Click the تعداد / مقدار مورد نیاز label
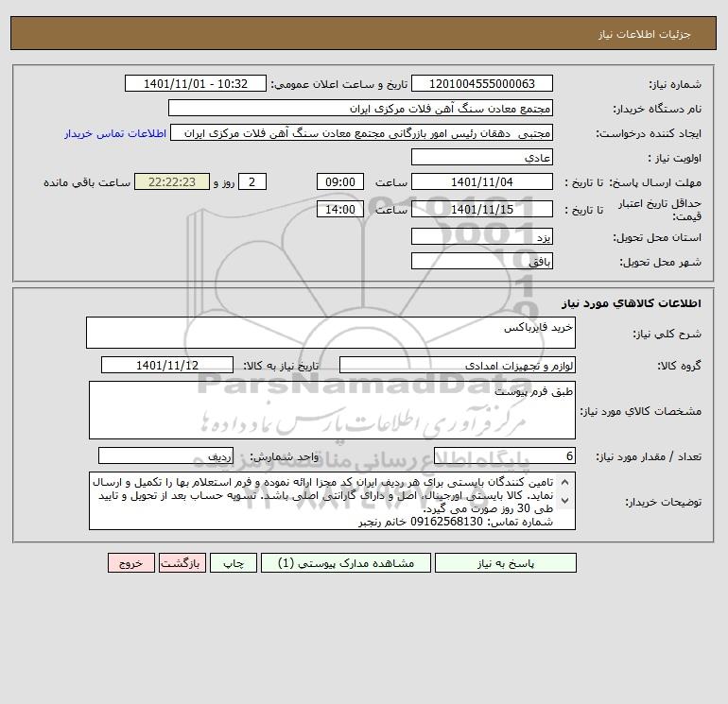This screenshot has height=704, width=728. [x=649, y=456]
